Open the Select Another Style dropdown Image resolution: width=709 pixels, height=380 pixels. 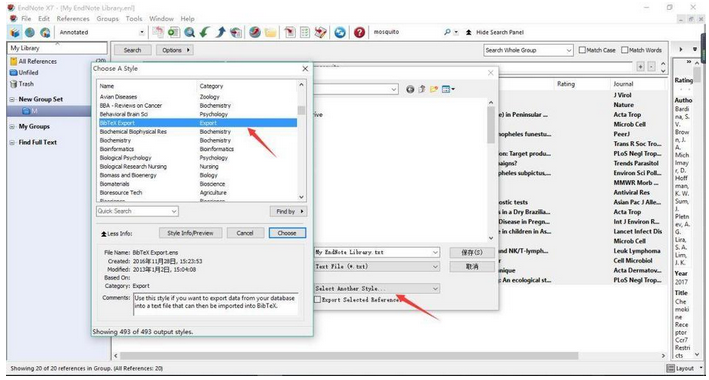[435, 288]
